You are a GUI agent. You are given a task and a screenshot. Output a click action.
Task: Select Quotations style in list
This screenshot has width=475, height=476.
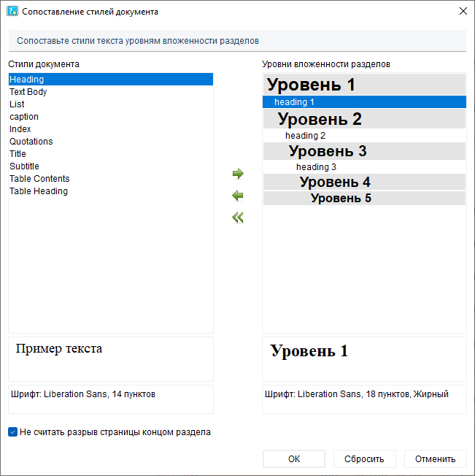click(31, 142)
